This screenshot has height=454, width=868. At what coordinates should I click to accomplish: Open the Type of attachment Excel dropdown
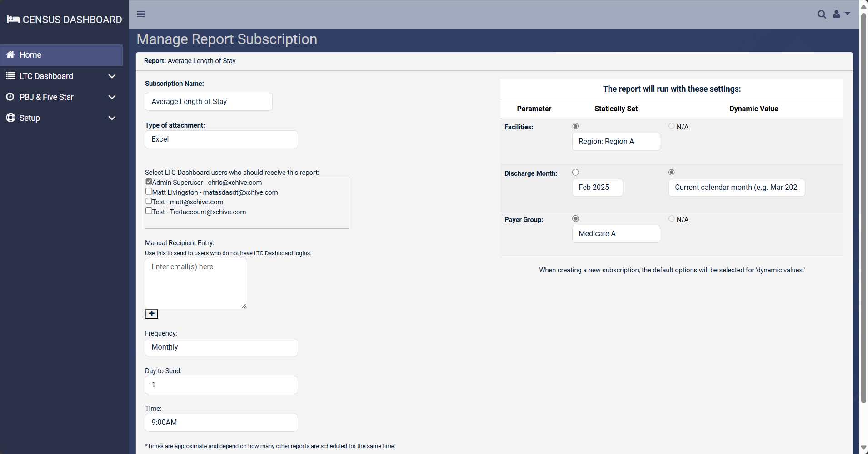221,139
